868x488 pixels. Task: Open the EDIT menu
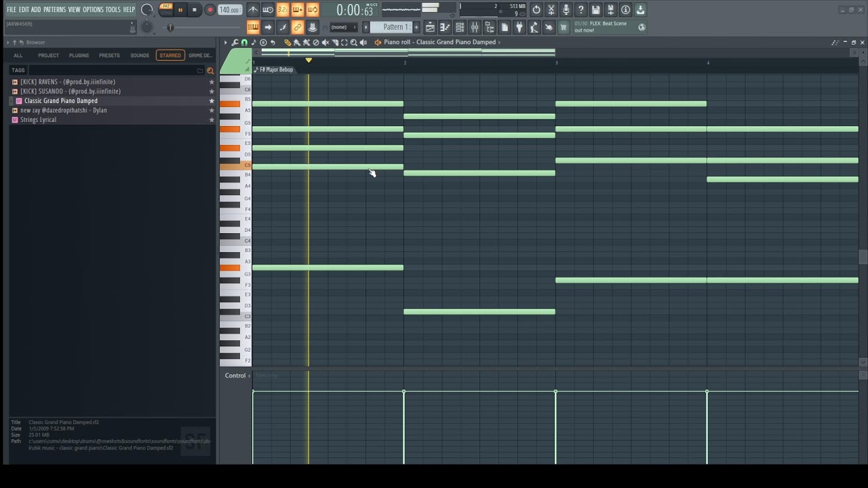tap(24, 9)
